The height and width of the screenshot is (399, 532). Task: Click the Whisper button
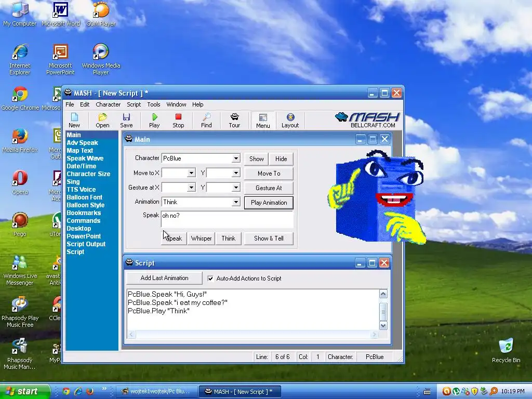coord(201,238)
